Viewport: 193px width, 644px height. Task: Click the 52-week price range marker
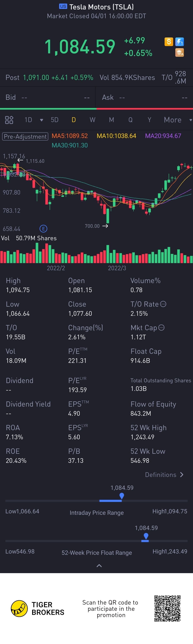[x=146, y=536]
